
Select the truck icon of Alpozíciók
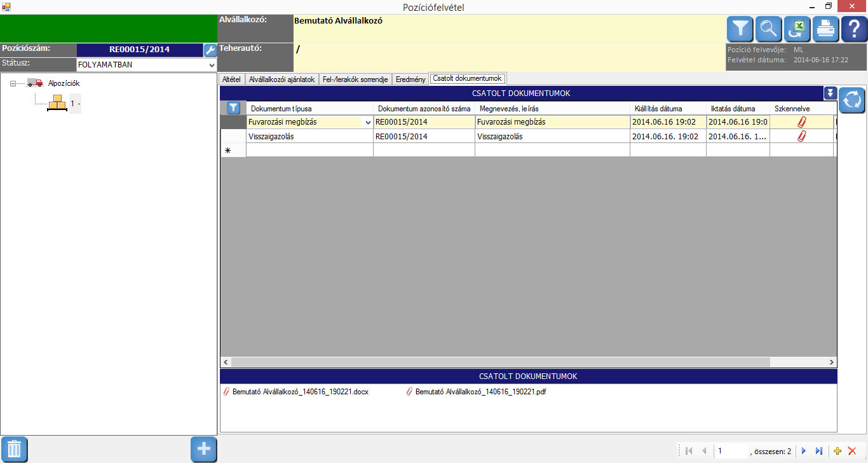tap(35, 83)
